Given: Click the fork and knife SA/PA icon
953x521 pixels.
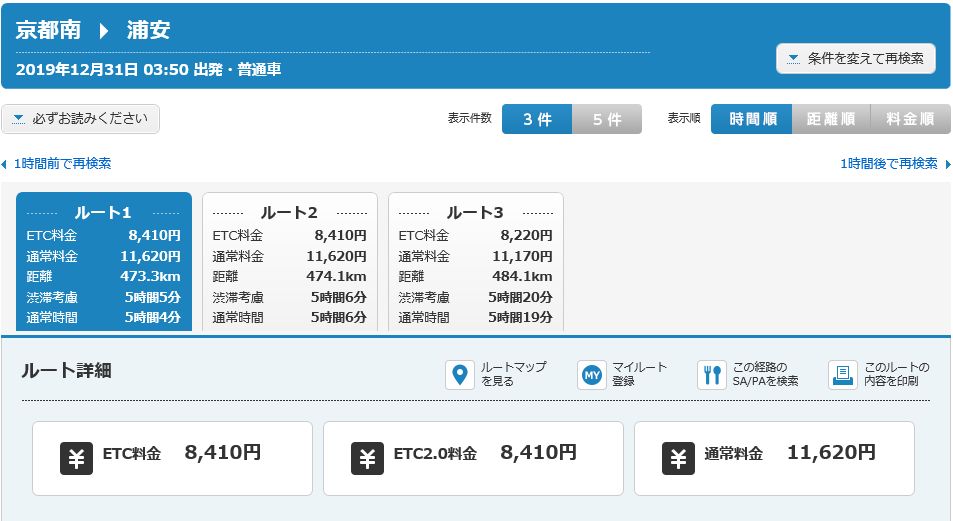Looking at the screenshot, I should [x=711, y=375].
